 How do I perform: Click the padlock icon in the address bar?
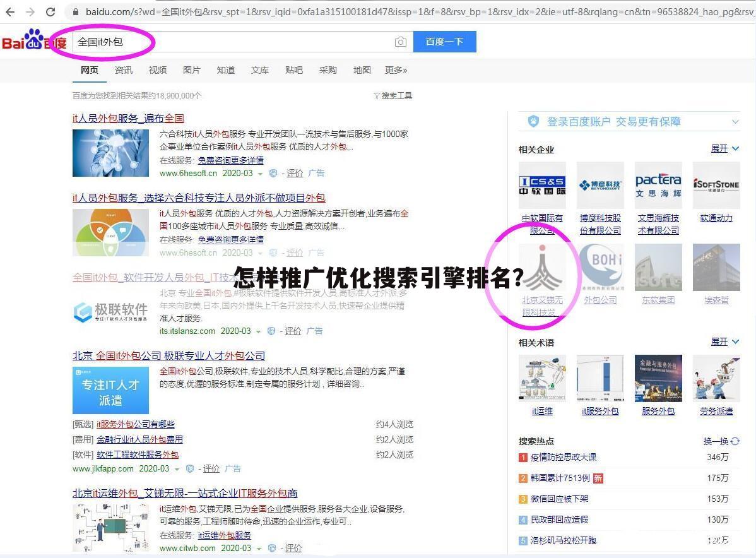click(75, 11)
